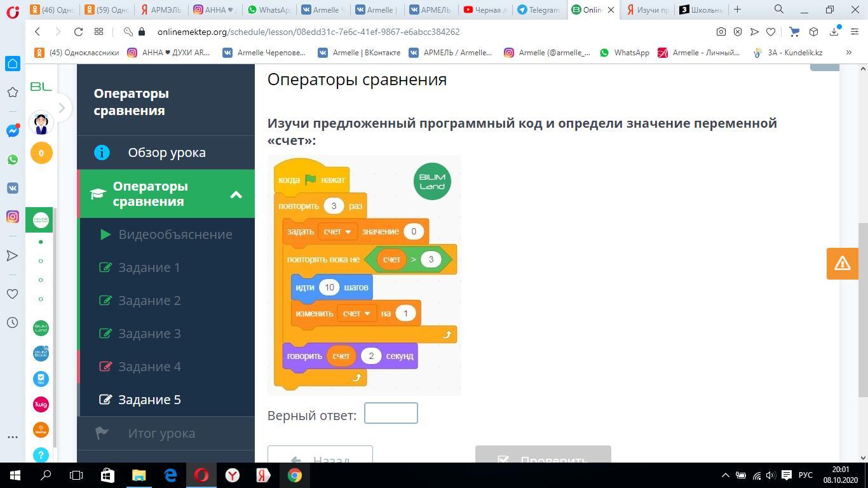
Task: Click the page reload icon
Action: click(78, 32)
